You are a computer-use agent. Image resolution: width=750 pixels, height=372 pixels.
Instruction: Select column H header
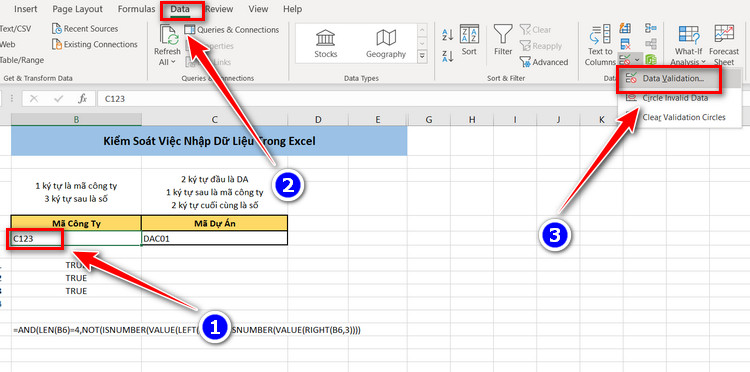point(472,120)
